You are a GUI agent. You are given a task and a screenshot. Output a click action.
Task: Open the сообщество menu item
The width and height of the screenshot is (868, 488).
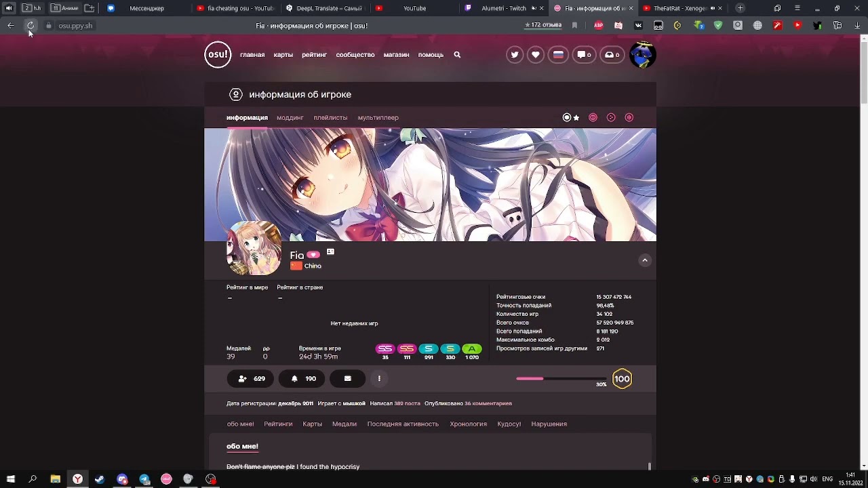355,55
